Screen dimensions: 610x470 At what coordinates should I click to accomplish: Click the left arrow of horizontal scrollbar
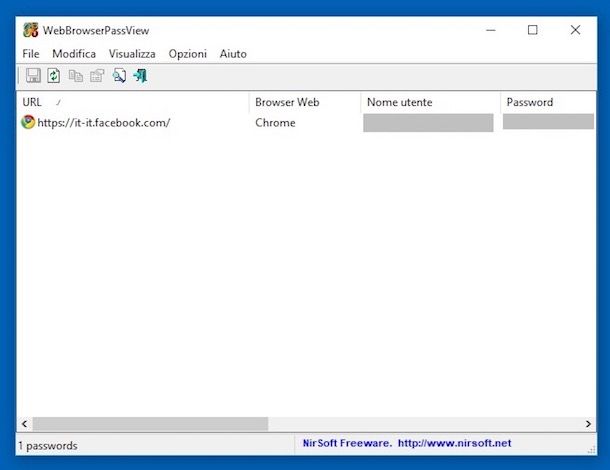[x=25, y=424]
